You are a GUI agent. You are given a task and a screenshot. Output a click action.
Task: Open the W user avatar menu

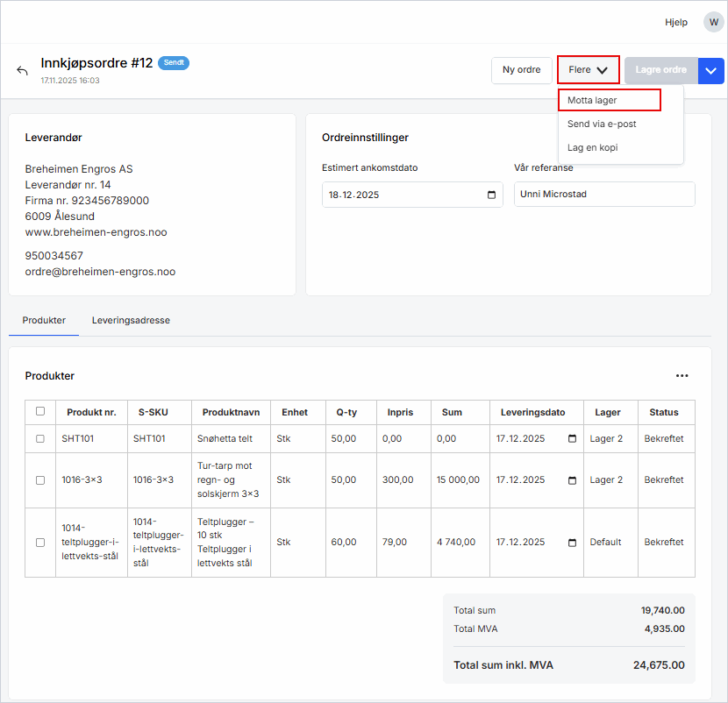(713, 22)
